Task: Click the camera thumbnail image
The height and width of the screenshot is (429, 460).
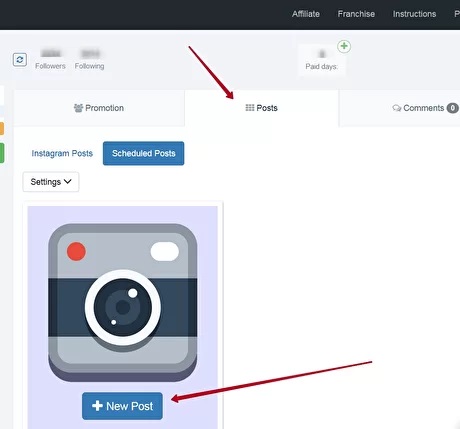Action: (x=123, y=303)
